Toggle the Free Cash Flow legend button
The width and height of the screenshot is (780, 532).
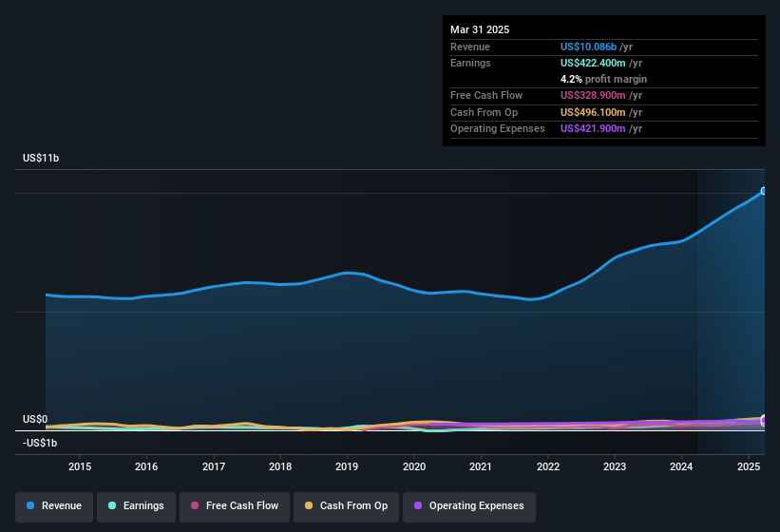235,506
